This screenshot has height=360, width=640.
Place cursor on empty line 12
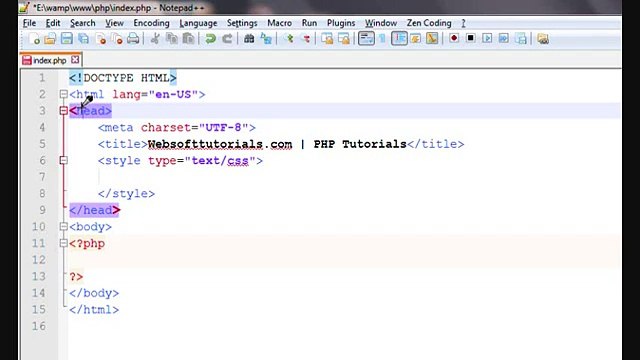click(343, 260)
